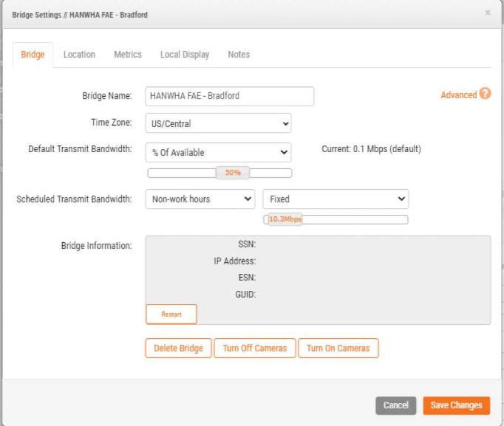Open the Metrics tab
The height and width of the screenshot is (426, 504).
(128, 55)
